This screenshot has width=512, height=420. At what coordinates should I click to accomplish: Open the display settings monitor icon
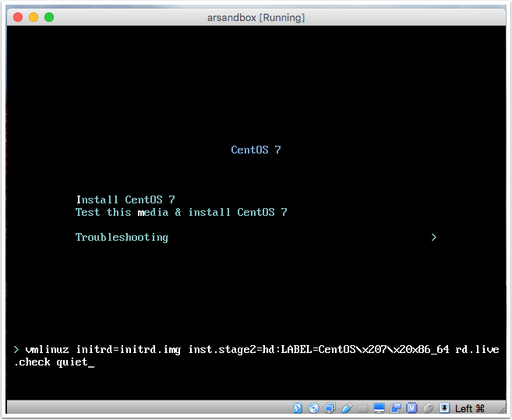click(379, 408)
